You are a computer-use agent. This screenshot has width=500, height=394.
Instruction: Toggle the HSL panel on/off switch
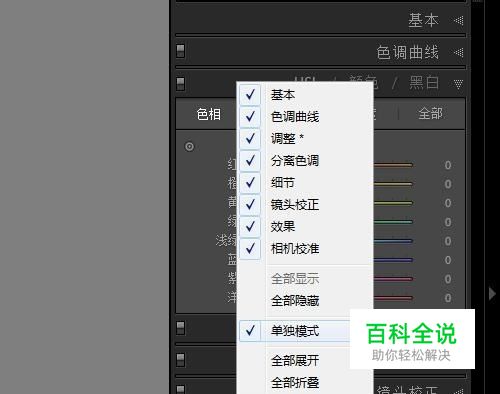180,84
